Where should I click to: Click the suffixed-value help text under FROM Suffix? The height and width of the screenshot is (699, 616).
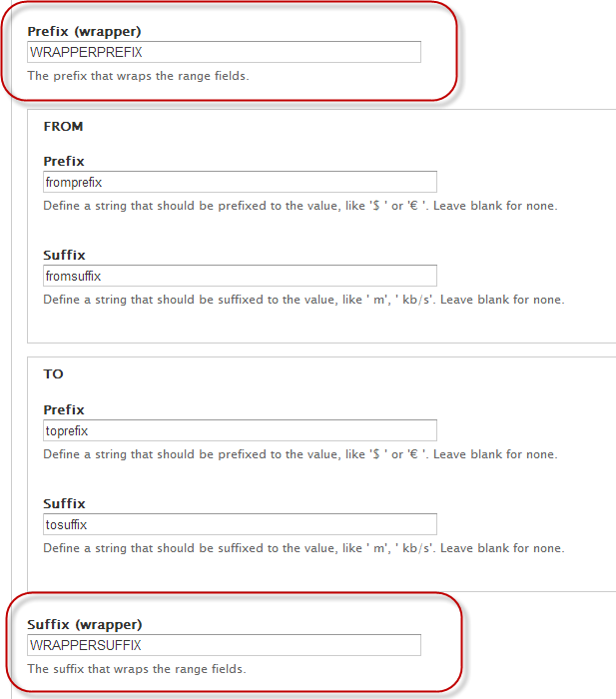coord(304,300)
